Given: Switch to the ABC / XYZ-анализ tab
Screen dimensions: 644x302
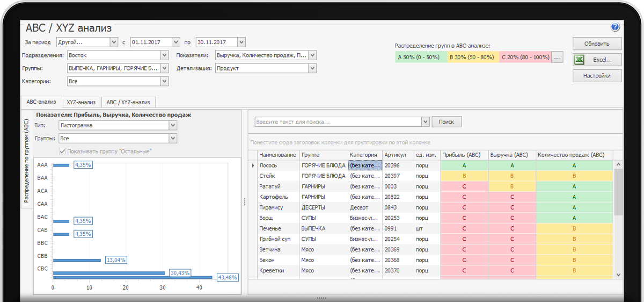Looking at the screenshot, I should 128,102.
